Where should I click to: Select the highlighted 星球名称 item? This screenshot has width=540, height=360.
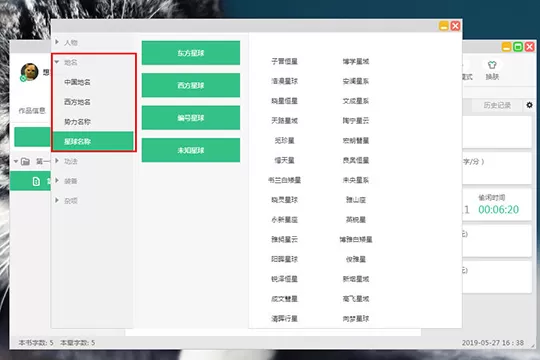pos(93,141)
